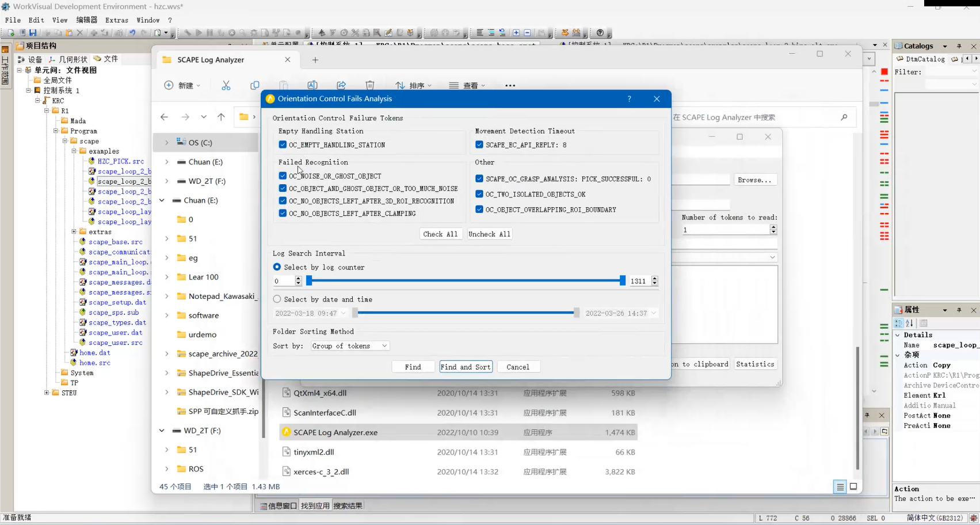Expand STEU node in project tree

47,393
